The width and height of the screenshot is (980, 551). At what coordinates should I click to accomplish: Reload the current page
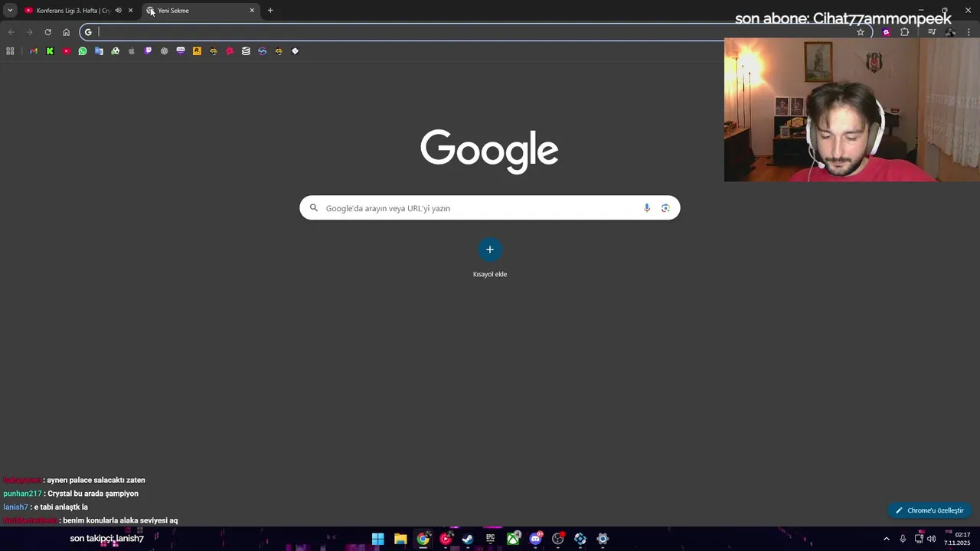pos(47,32)
